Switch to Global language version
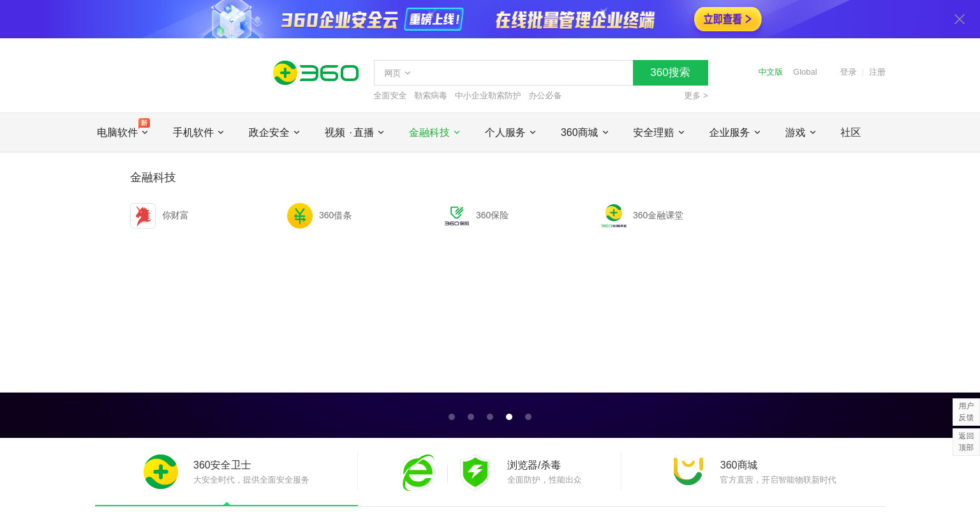The width and height of the screenshot is (980, 526). click(x=805, y=72)
